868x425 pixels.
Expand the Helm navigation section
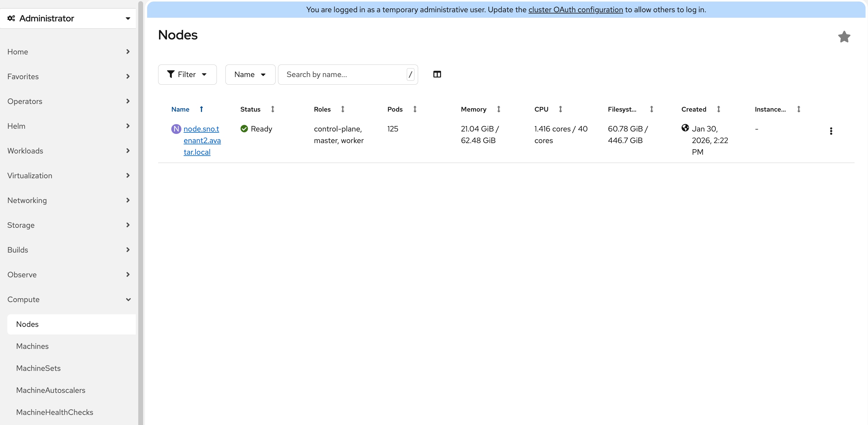coord(69,126)
